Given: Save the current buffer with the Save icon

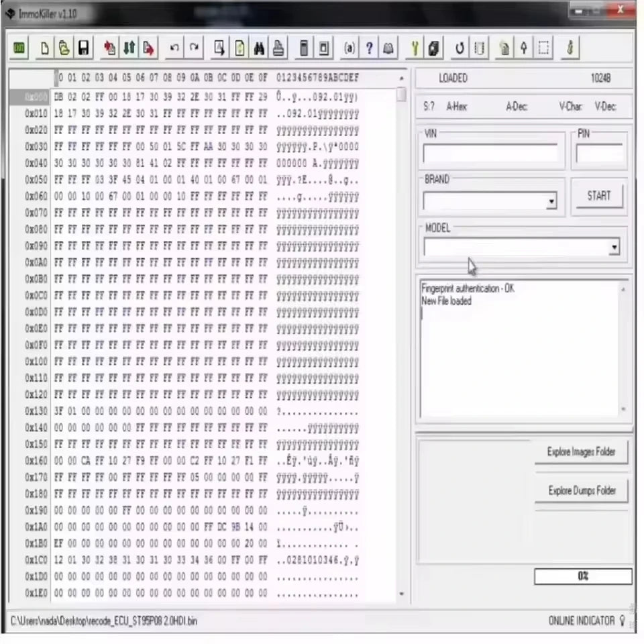Looking at the screenshot, I should pyautogui.click(x=83, y=48).
